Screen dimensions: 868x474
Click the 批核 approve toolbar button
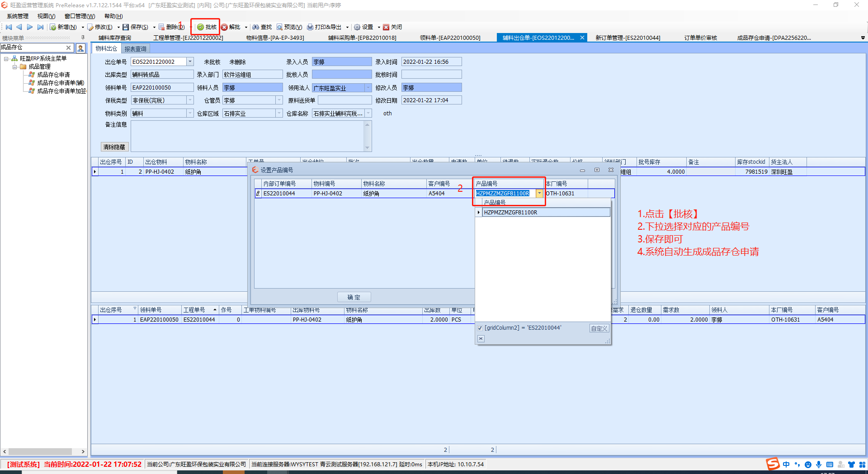207,27
